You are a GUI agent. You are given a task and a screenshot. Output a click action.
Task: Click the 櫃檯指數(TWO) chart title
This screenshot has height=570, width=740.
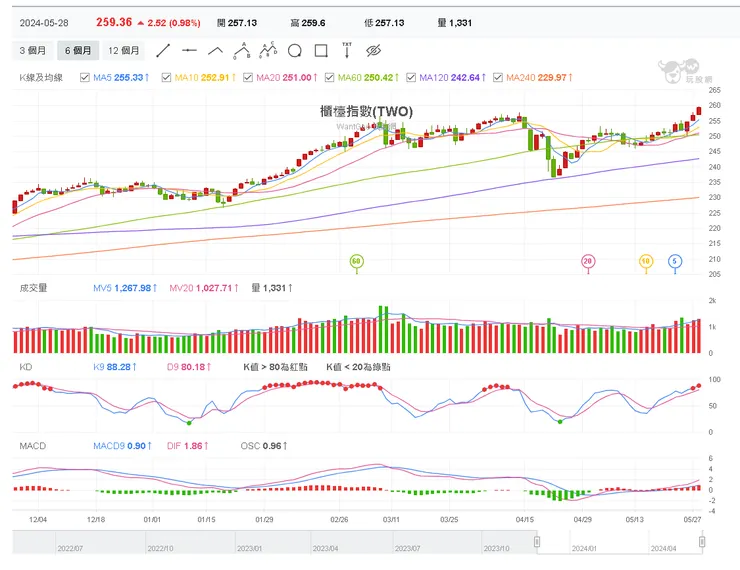pyautogui.click(x=366, y=111)
